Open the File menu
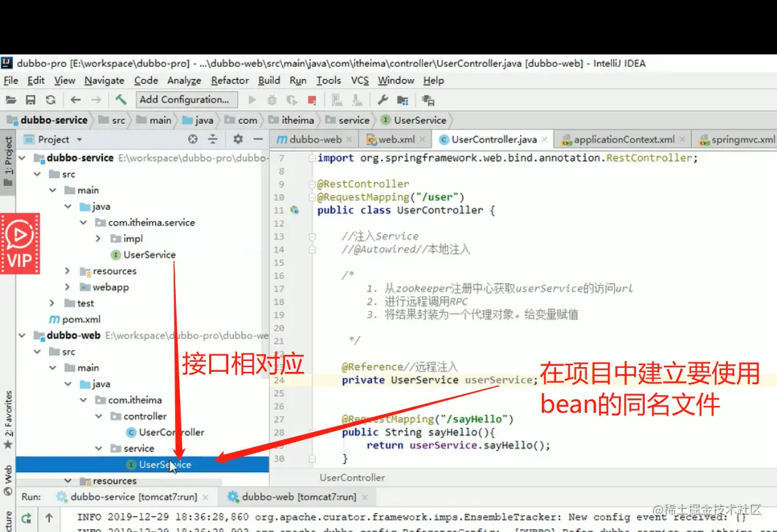Viewport: 777px width, 532px height. coord(10,80)
